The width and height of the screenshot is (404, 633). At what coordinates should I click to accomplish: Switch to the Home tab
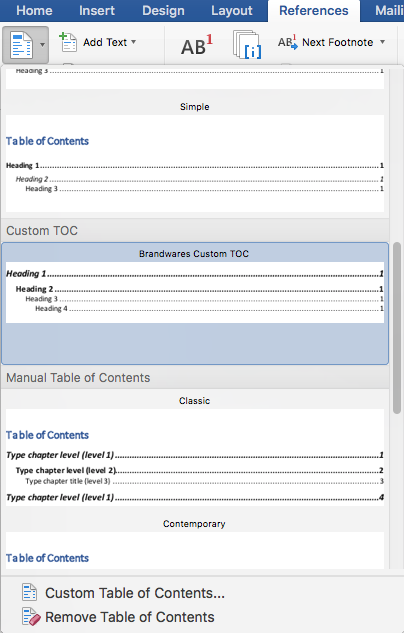pyautogui.click(x=34, y=10)
